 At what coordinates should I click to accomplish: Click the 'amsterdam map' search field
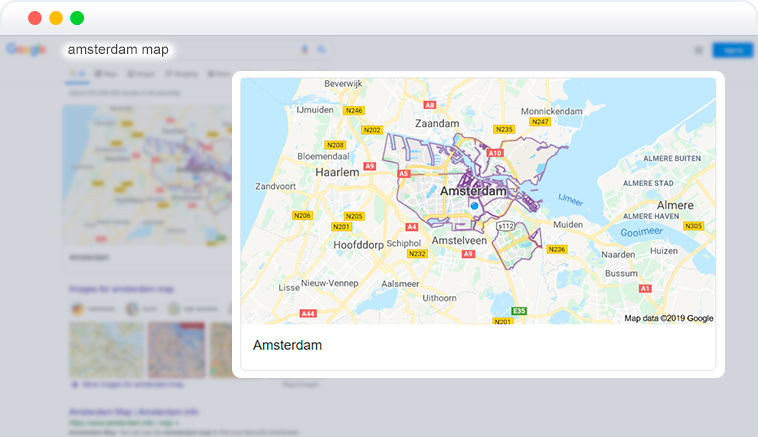[x=118, y=49]
